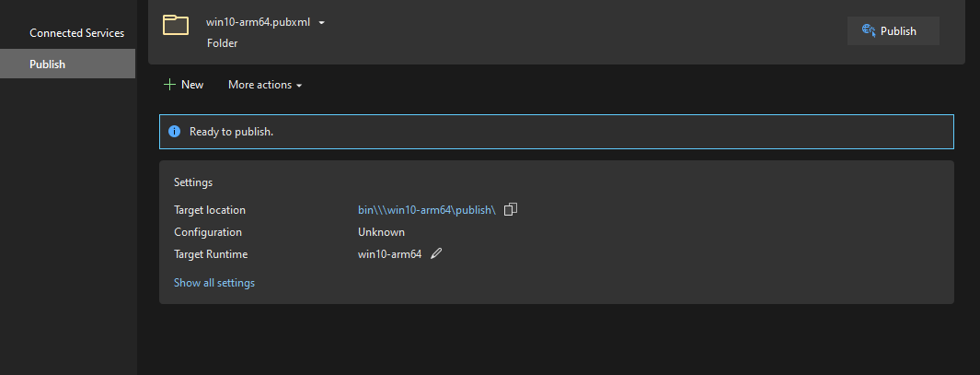The width and height of the screenshot is (980, 375).
Task: Click the Settings section heading
Action: (x=193, y=182)
